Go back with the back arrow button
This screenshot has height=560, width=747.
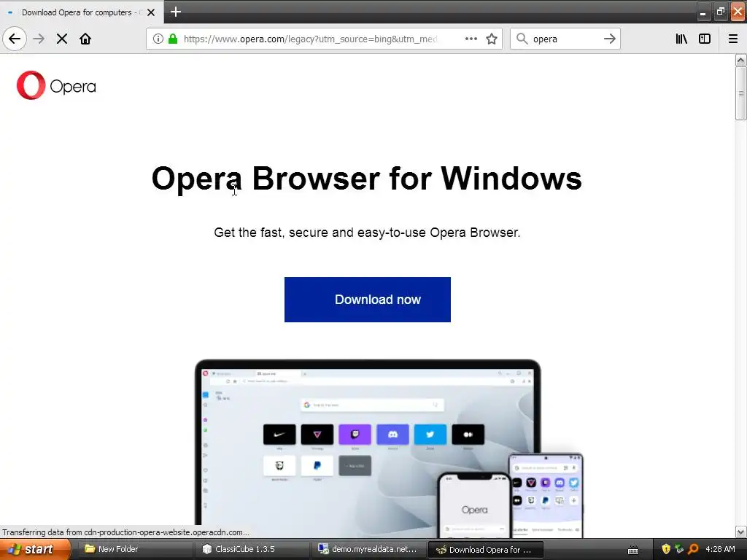(x=15, y=39)
